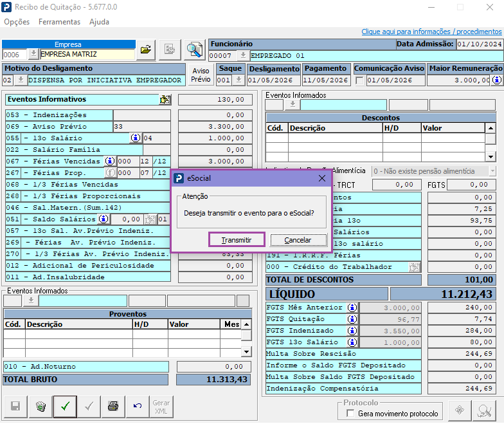Click Descontos Valor column header
Viewport: 504px width, 424px height.
coord(453,128)
